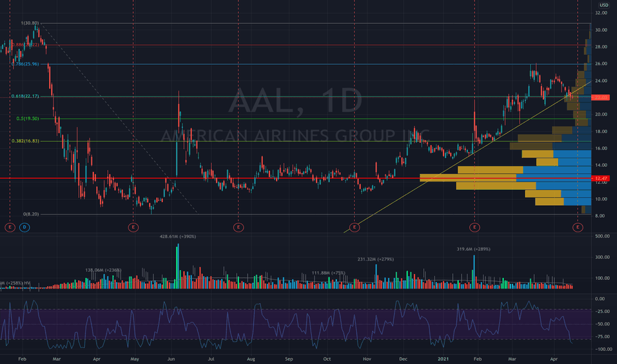Click the USD currency label

click(x=604, y=5)
